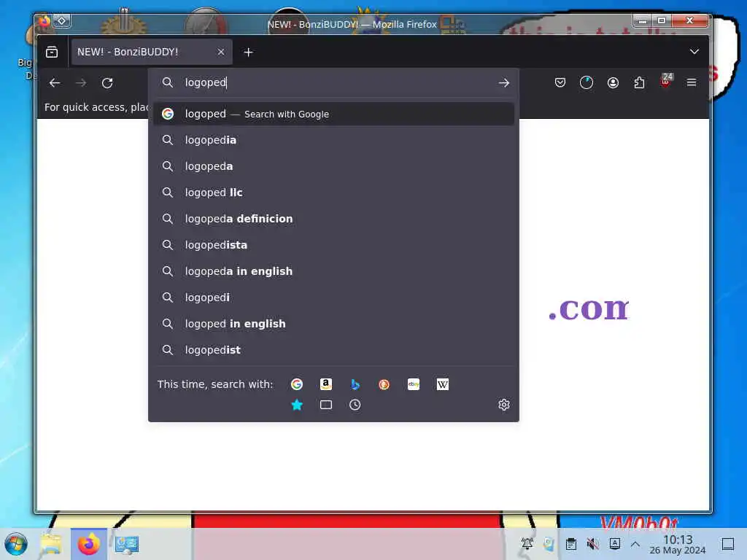747x560 pixels.
Task: Expand the hidden tray icons arrow
Action: tap(635, 544)
